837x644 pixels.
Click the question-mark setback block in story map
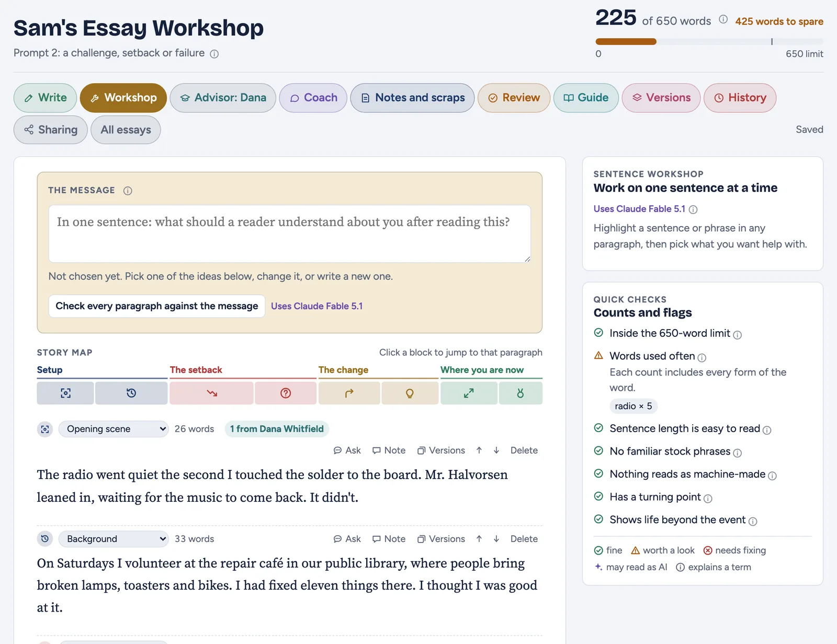[286, 393]
